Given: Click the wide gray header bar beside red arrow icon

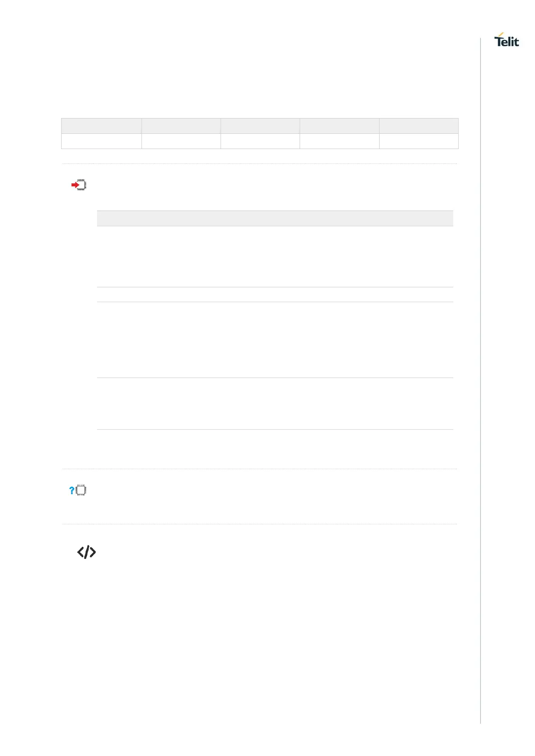Looking at the screenshot, I should (x=275, y=218).
